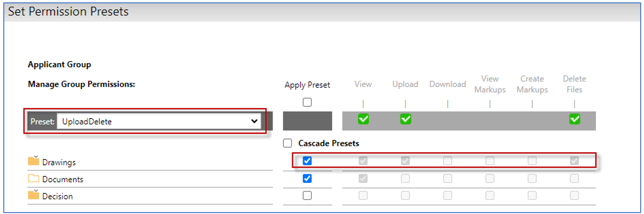Uncheck Apply Preset for Documents folder
Viewport: 644px width, 214px height.
tap(307, 178)
